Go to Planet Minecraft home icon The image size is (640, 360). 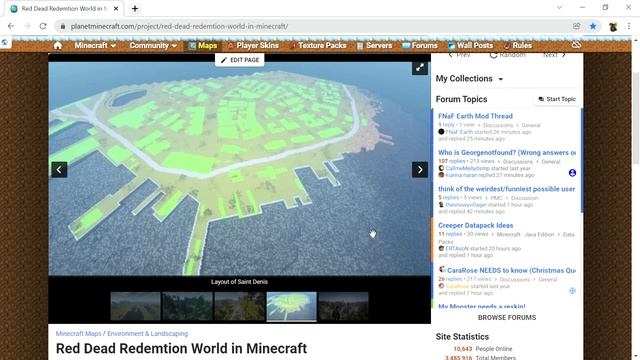pyautogui.click(x=58, y=45)
